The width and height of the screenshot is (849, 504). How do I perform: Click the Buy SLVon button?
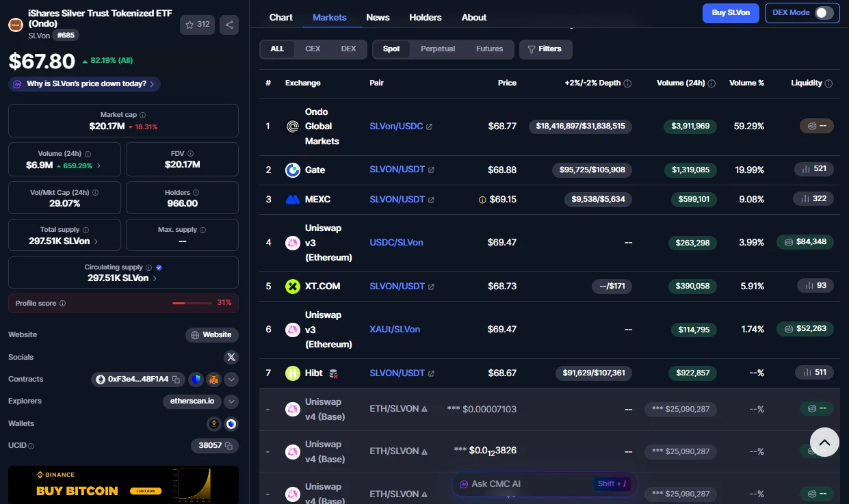pos(730,13)
